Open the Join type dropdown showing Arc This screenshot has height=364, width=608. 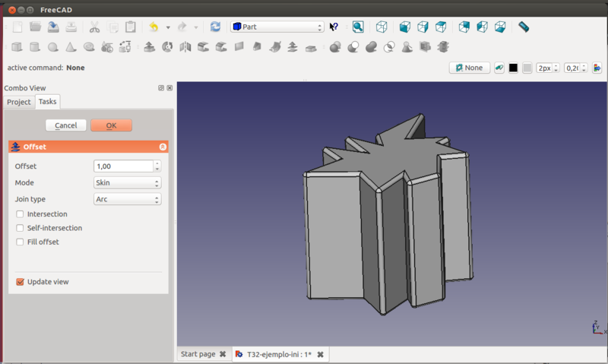(x=127, y=199)
